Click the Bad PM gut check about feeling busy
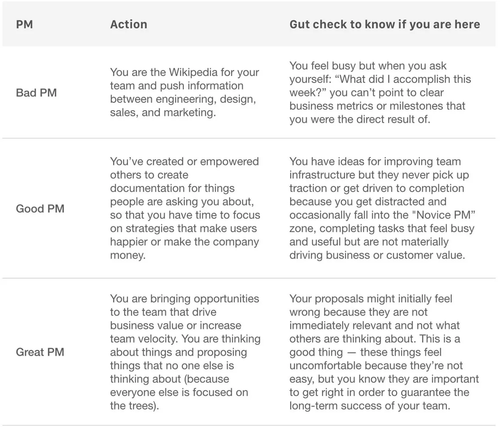The width and height of the screenshot is (500, 427). (380, 92)
